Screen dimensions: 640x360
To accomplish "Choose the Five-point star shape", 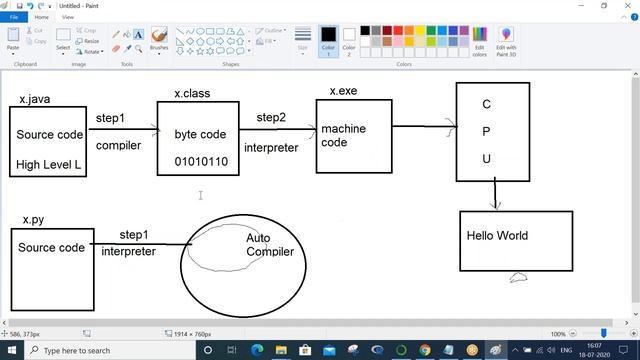I will [200, 51].
